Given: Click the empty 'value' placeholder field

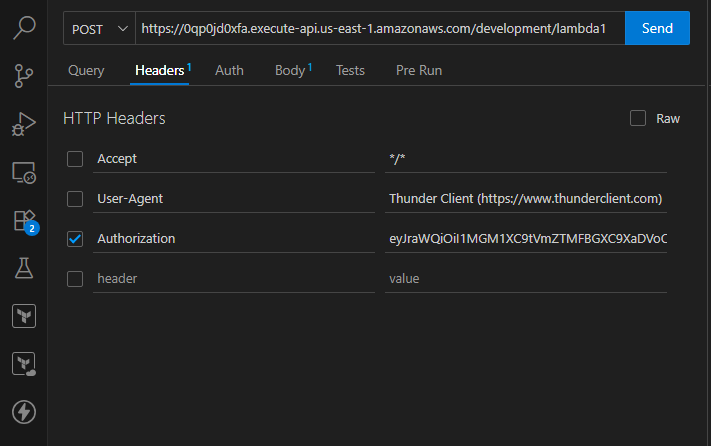Looking at the screenshot, I should point(526,279).
